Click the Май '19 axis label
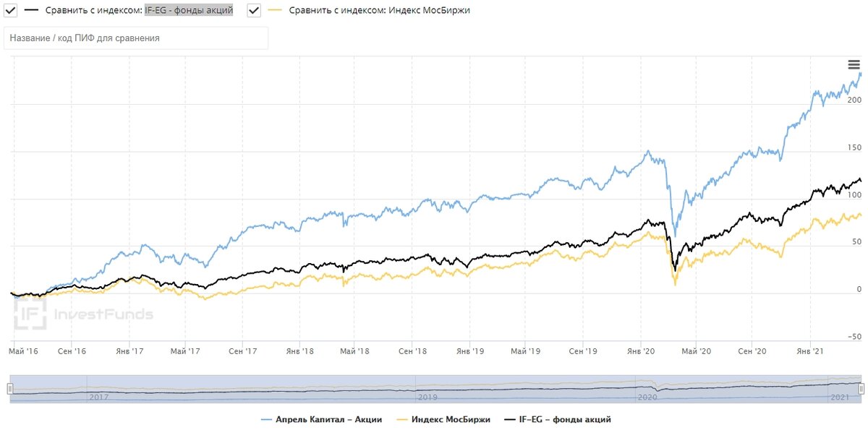Viewport: 868px width, 430px height. pyautogui.click(x=526, y=351)
